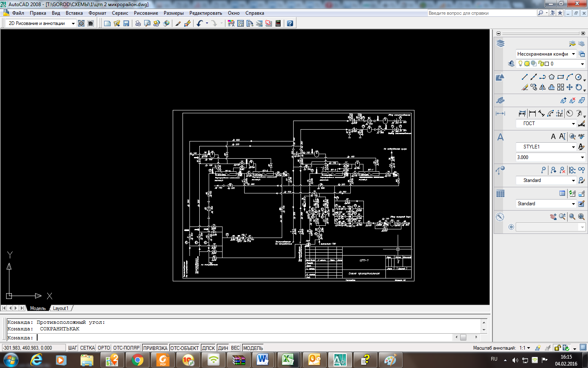
Task: Open the Размеры menu
Action: coord(174,13)
